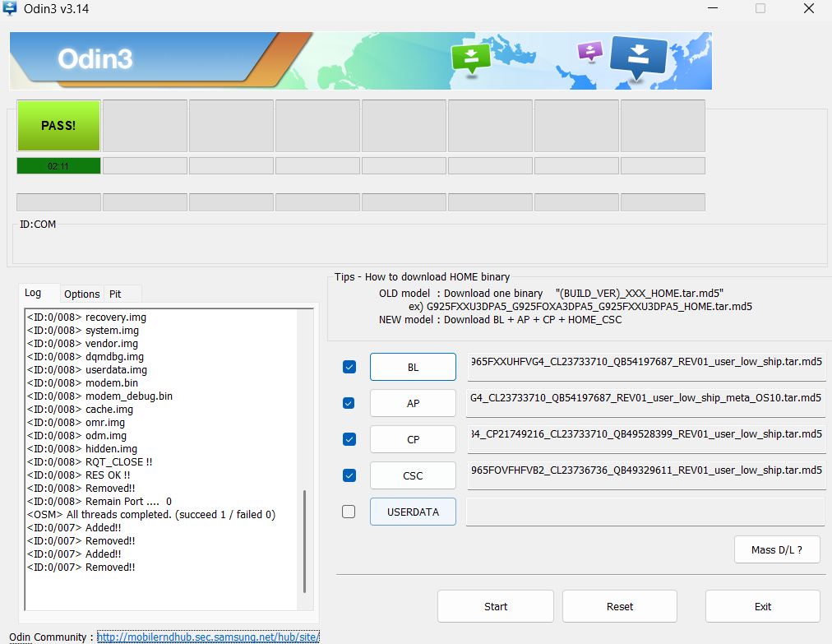Click the CP file path field
Screen dimensions: 832x644
tap(646, 438)
